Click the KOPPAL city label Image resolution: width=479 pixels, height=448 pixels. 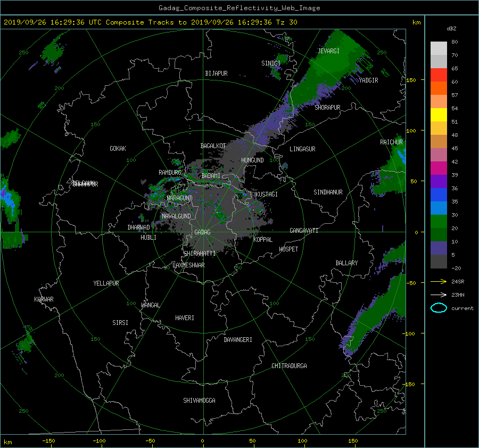(263, 240)
